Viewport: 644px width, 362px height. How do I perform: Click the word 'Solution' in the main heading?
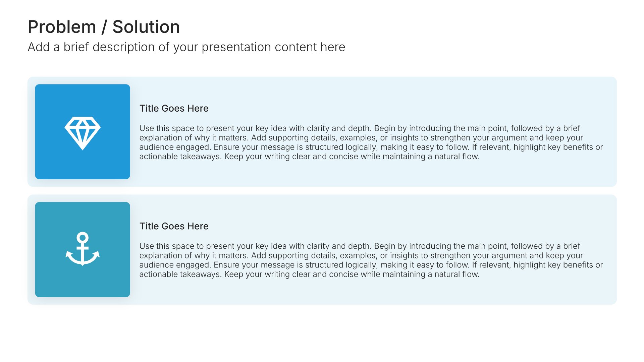[x=146, y=27]
